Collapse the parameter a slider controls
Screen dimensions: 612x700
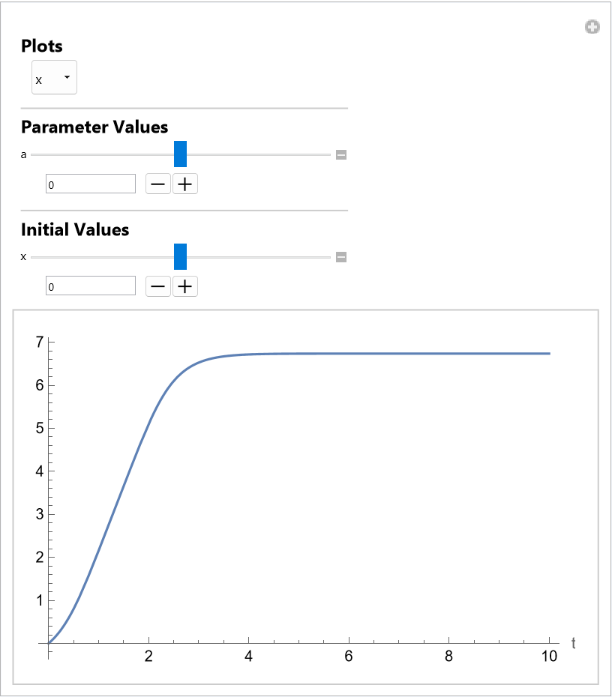341,155
